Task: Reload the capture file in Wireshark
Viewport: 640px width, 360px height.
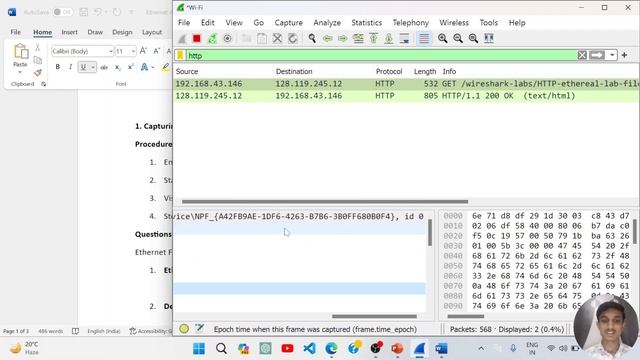Action: tap(293, 38)
